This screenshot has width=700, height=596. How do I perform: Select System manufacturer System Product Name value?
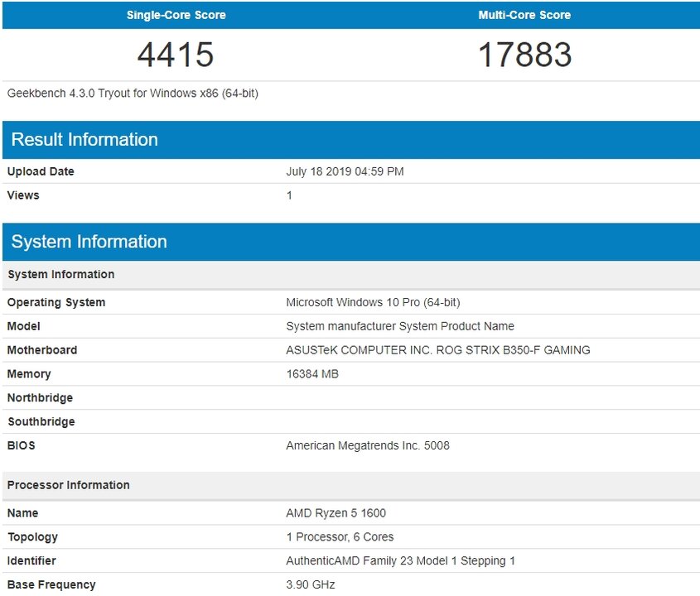(x=400, y=326)
